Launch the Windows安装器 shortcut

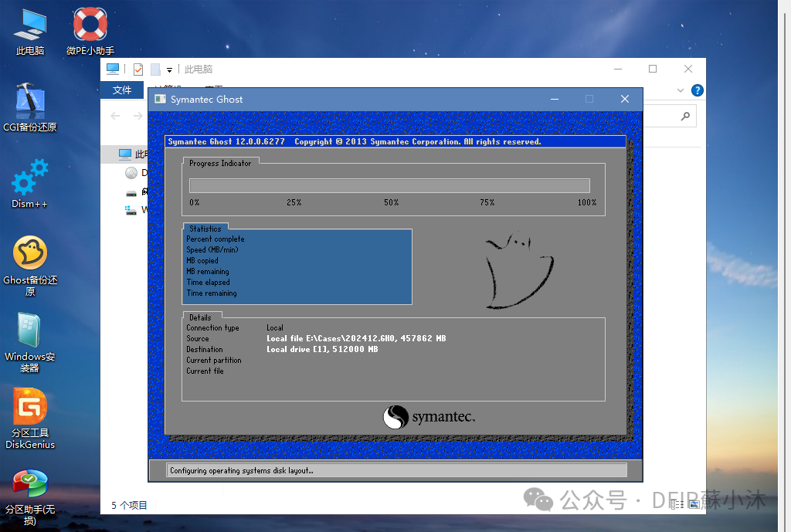coord(30,342)
